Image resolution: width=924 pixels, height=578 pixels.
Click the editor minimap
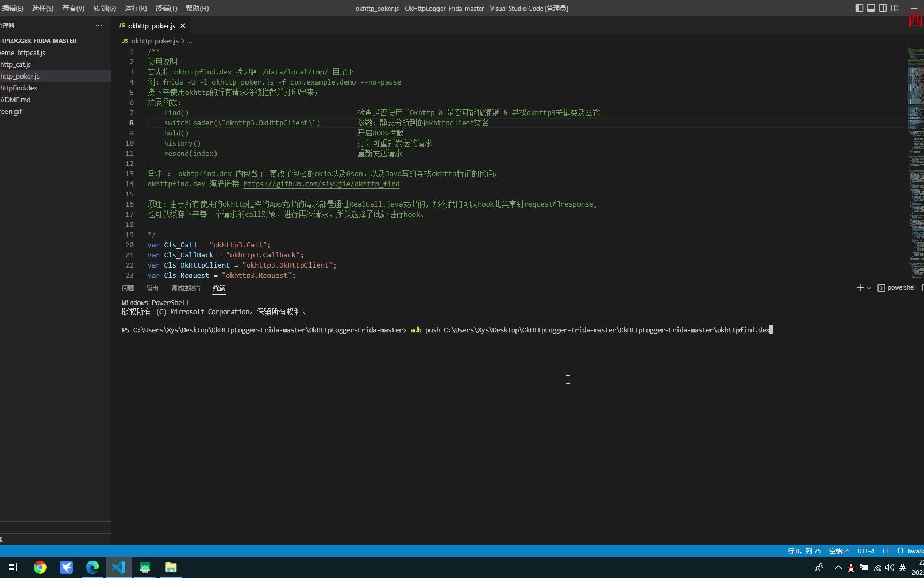(x=915, y=161)
